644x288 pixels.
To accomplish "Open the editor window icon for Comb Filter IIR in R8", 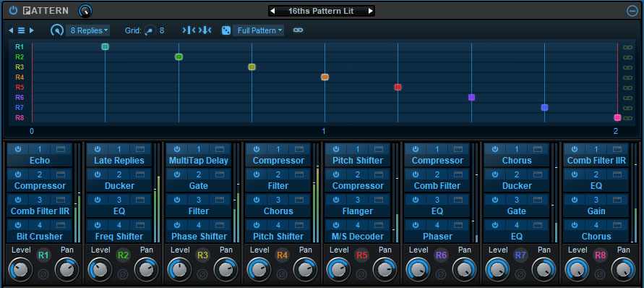I will tap(617, 149).
